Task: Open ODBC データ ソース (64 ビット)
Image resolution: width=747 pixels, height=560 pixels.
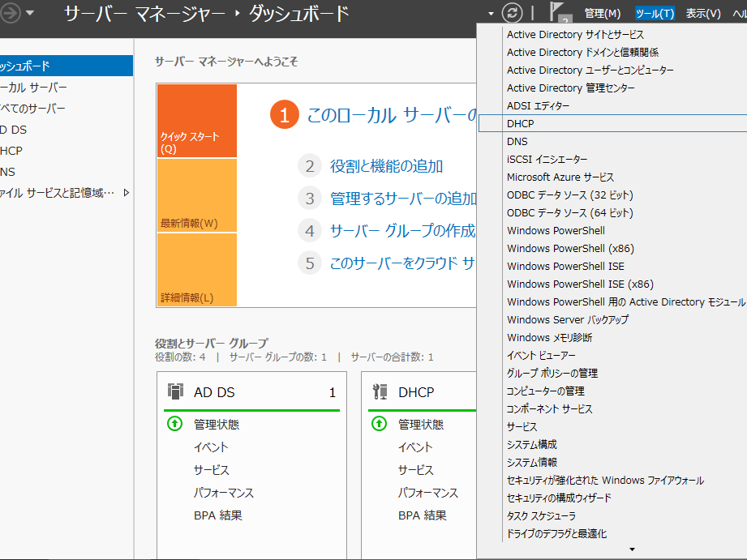Action: pos(569,212)
